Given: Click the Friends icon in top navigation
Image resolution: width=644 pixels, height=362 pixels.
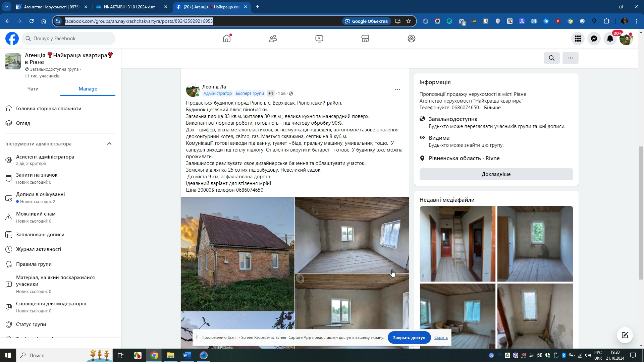Looking at the screenshot, I should coord(273,39).
